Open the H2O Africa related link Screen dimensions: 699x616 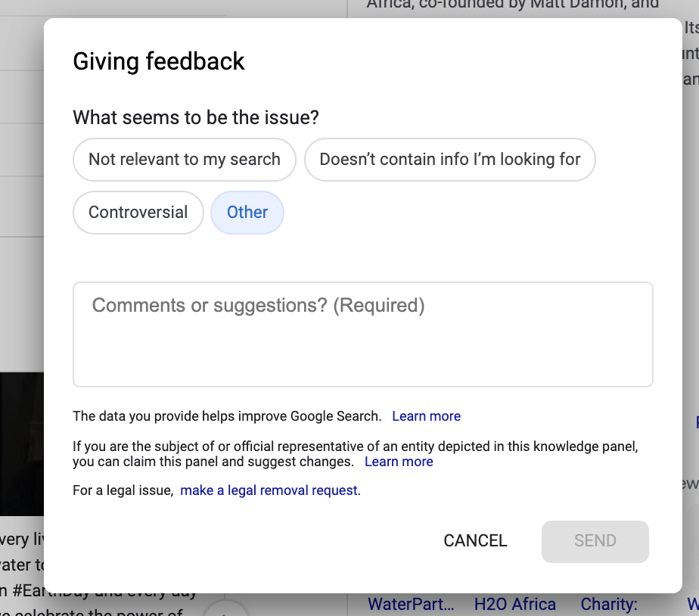pyautogui.click(x=515, y=605)
